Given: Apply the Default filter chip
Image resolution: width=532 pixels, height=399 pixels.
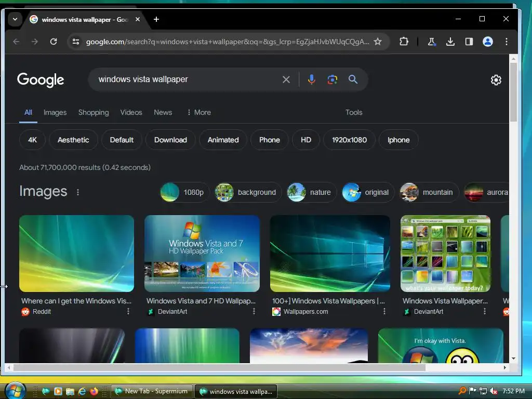Looking at the screenshot, I should pyautogui.click(x=122, y=140).
